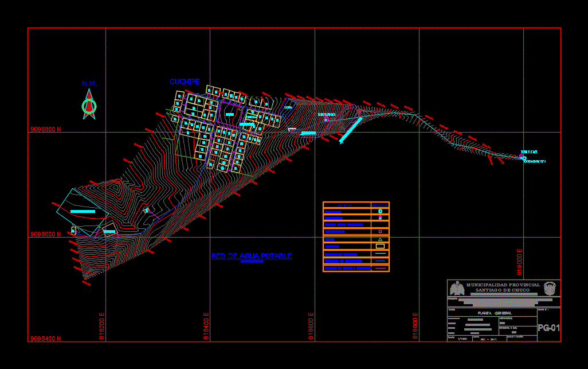588x369 pixels.
Task: Click the magenta line sample in legend
Action: coord(380,267)
